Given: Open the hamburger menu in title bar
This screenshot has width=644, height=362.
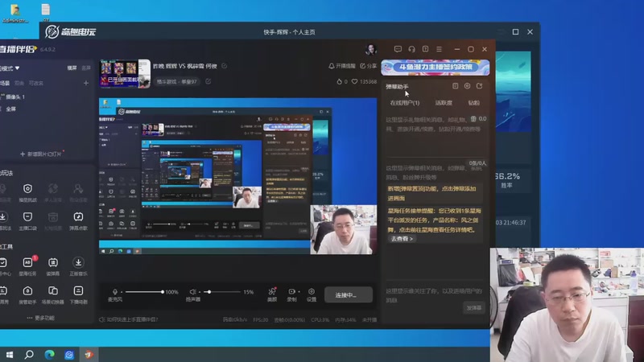Looking at the screenshot, I should [439, 49].
